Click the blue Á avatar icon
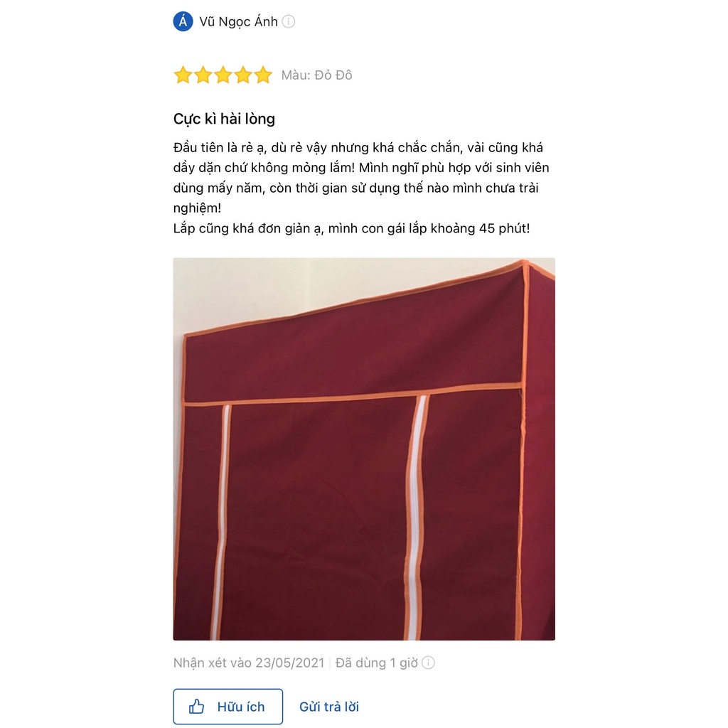The image size is (728, 728). [183, 21]
